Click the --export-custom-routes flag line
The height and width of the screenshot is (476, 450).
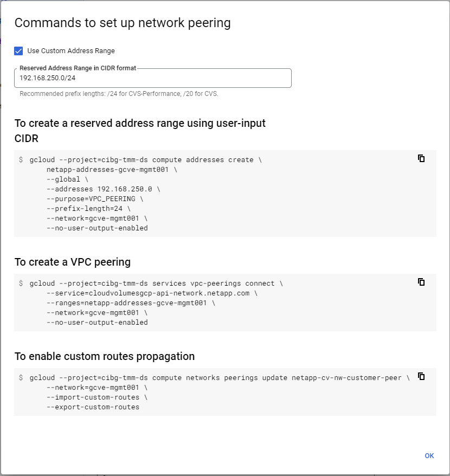93,407
